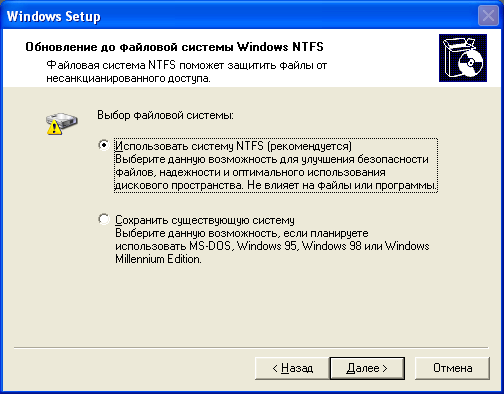Click the label "Сохранить существующую систему"
This screenshot has height=394, width=504.
[205, 220]
